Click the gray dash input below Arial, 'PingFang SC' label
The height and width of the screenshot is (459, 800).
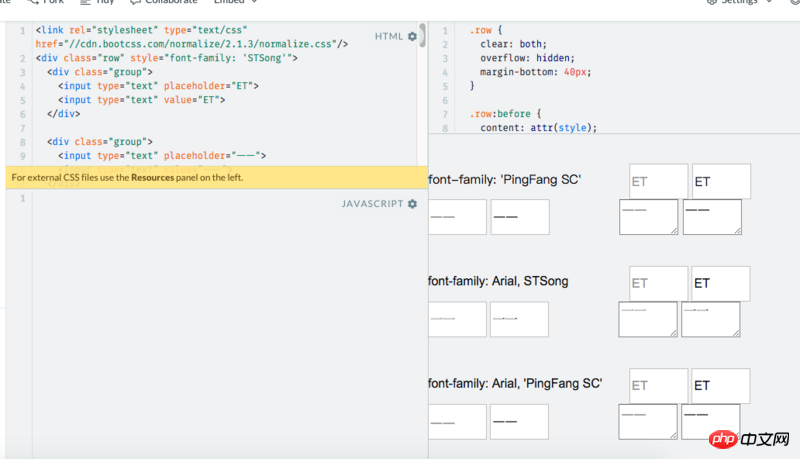pyautogui.click(x=457, y=421)
